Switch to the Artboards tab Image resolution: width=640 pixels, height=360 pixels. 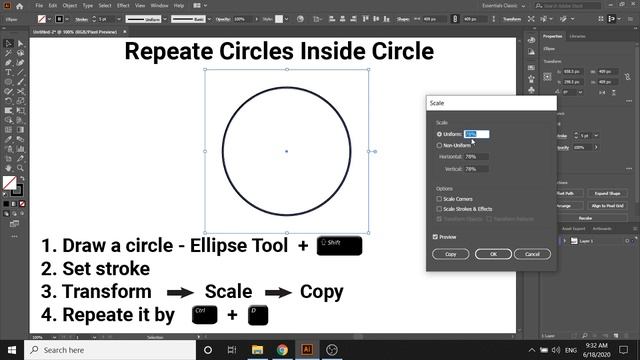tap(602, 229)
